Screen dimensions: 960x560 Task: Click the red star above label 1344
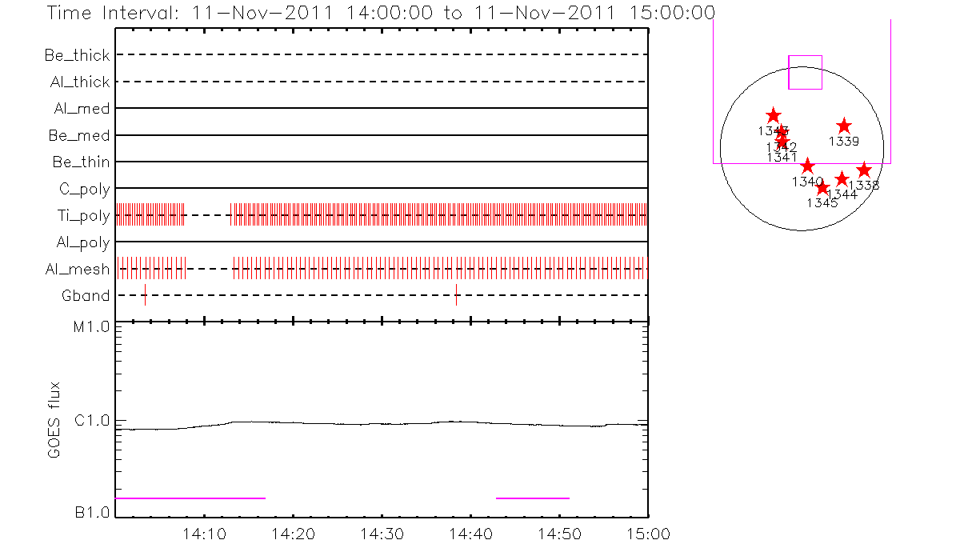tap(842, 179)
